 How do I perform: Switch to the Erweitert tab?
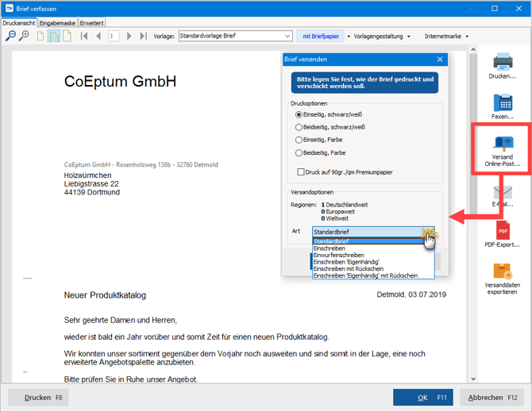click(x=91, y=23)
